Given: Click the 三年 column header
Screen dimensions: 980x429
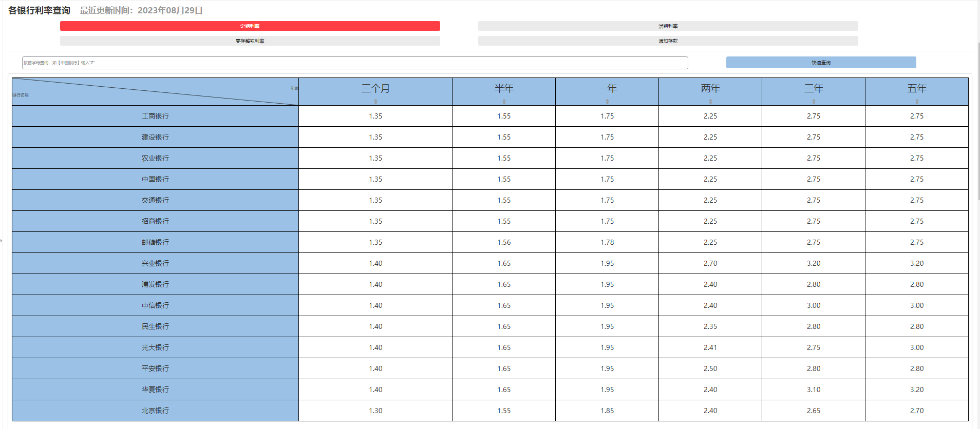Looking at the screenshot, I should (814, 91).
